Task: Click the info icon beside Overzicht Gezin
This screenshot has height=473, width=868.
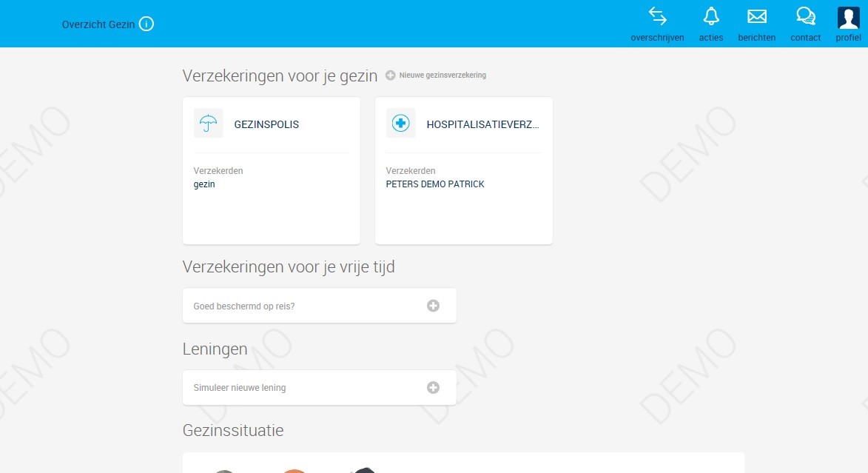Action: (146, 24)
